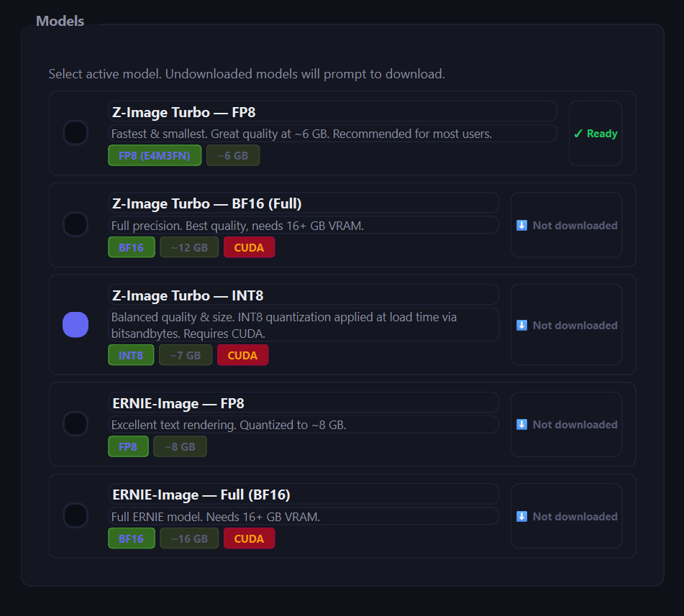Image resolution: width=684 pixels, height=616 pixels.
Task: Click the title 'Z-Image Turbo — FP8'
Action: [x=183, y=112]
